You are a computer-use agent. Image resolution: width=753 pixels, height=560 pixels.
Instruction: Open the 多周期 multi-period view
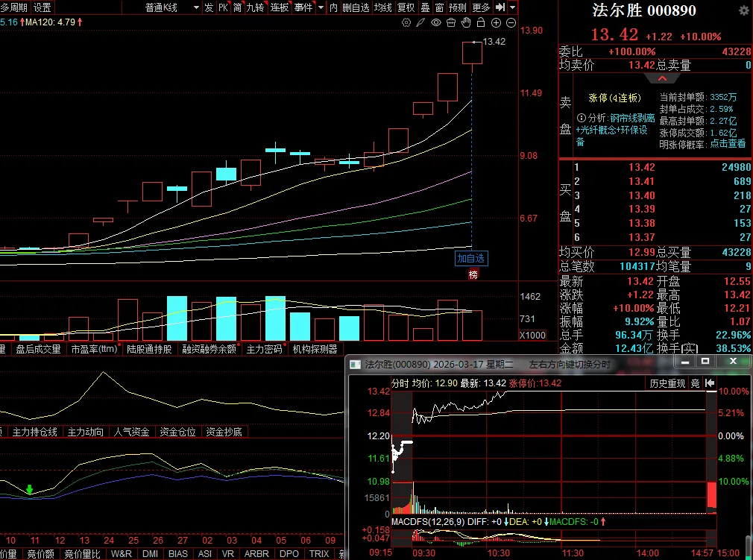point(14,7)
